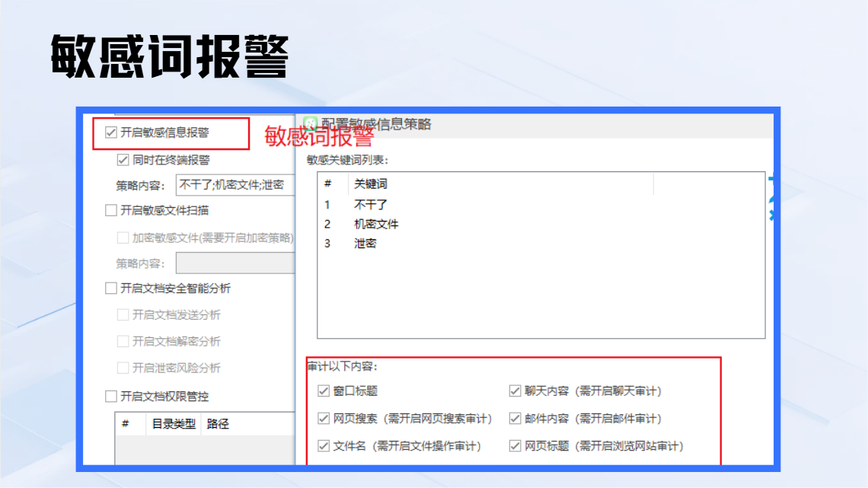The width and height of the screenshot is (868, 488).
Task: Click the 敏感关键词列表 label
Action: [x=347, y=160]
